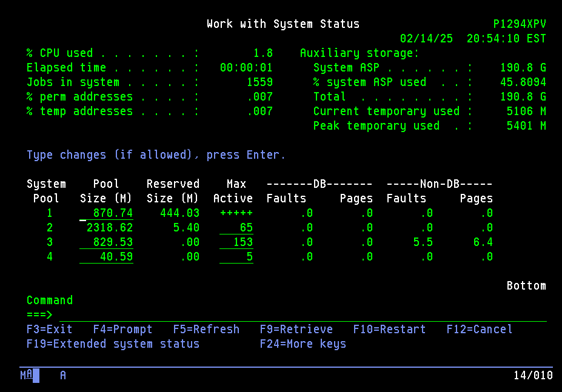Click peak temporary used value 5401 M

click(x=526, y=126)
